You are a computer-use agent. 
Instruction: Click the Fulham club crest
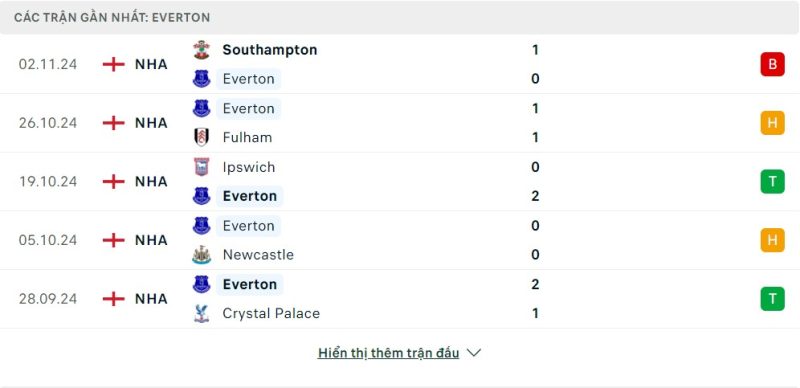202,137
